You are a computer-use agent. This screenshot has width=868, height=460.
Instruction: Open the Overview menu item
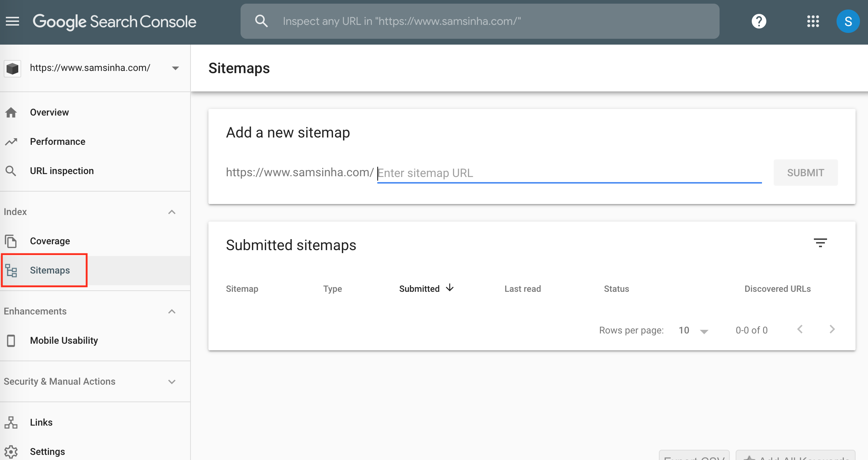coord(95,112)
